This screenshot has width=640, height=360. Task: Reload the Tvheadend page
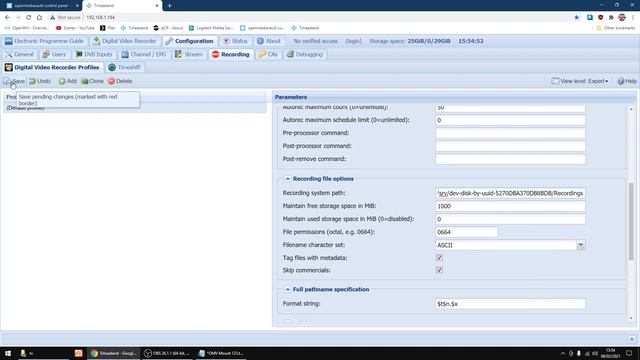coord(28,18)
